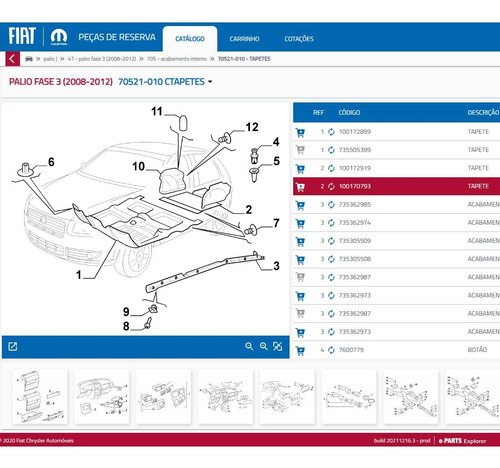Switch to the Carrinho tab

[x=244, y=39]
